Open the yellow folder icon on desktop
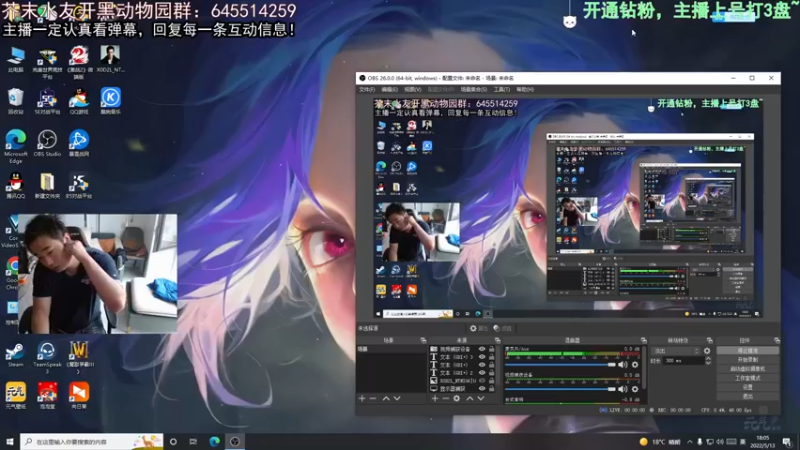 (x=47, y=185)
